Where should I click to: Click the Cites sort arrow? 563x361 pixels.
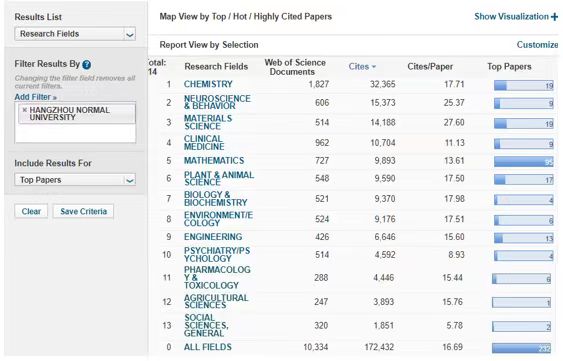pyautogui.click(x=374, y=67)
